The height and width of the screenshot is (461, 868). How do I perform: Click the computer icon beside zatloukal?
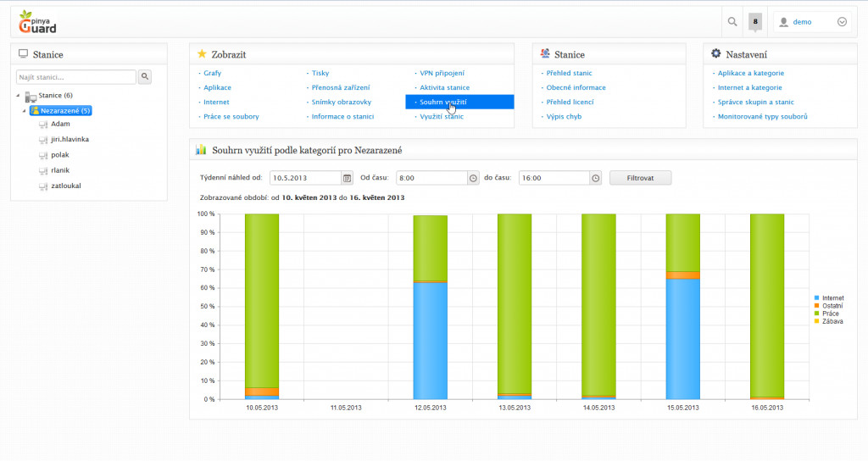coord(43,186)
